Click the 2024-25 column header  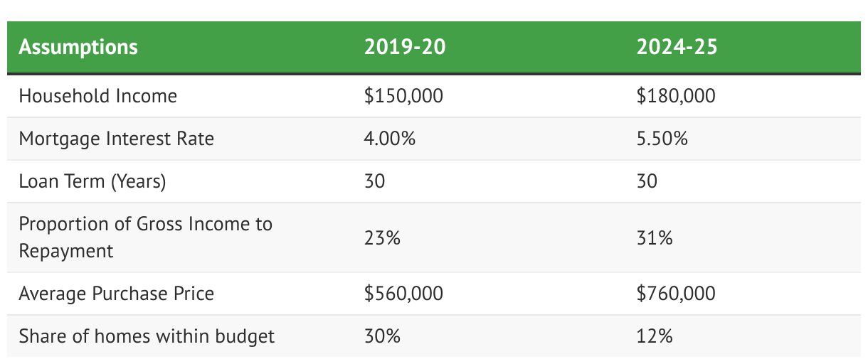(677, 48)
